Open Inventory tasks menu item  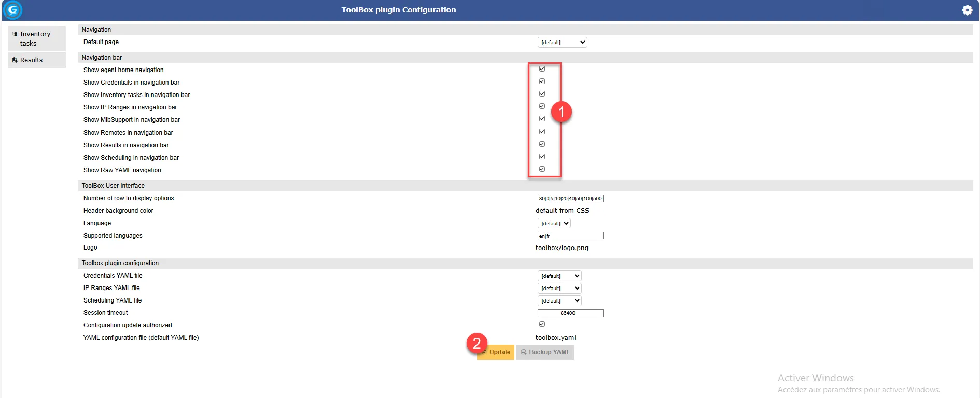(x=35, y=39)
